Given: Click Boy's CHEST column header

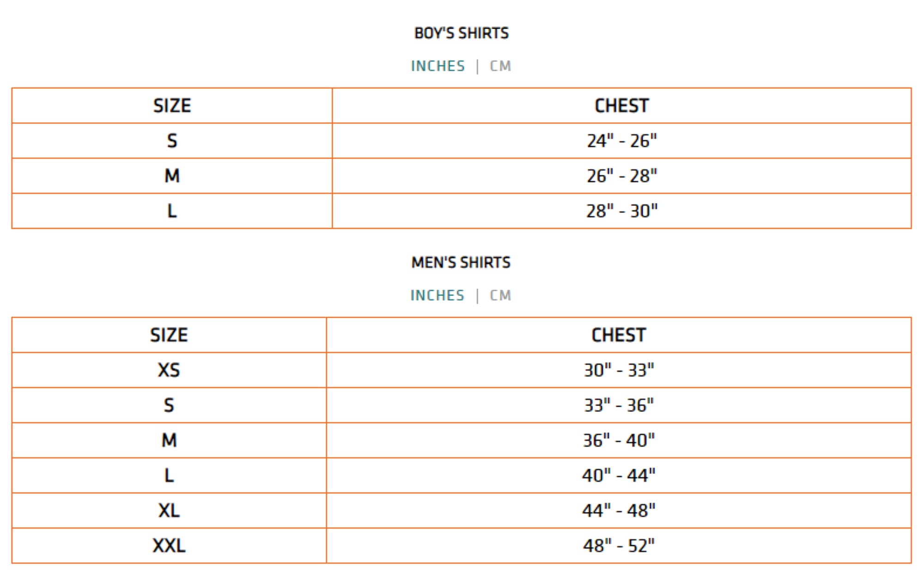Looking at the screenshot, I should pyautogui.click(x=622, y=106).
